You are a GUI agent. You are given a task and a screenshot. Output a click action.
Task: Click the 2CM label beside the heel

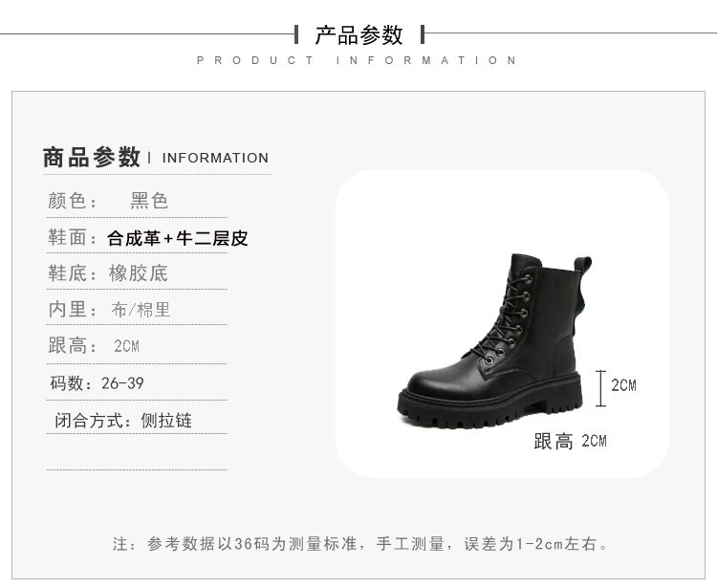pos(623,385)
